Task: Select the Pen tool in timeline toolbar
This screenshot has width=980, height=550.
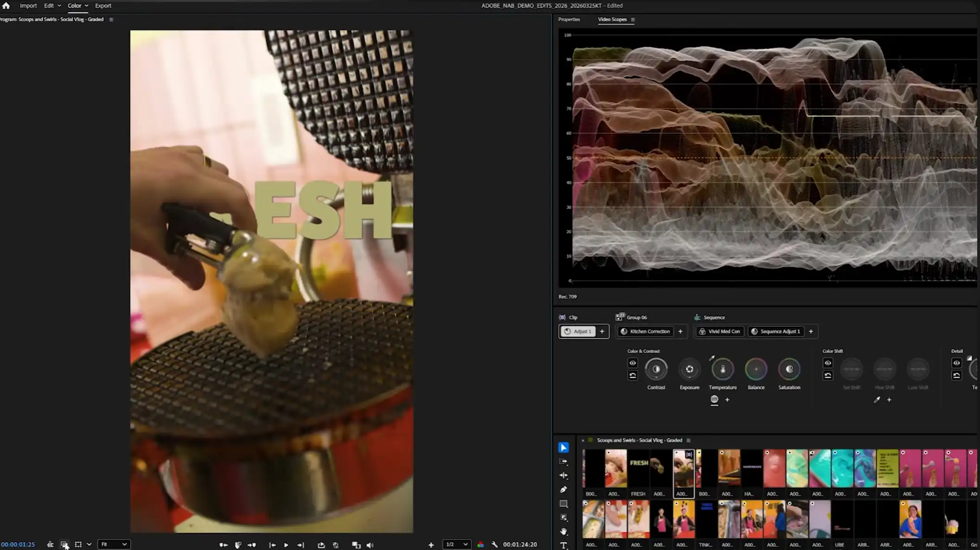Action: tap(563, 489)
